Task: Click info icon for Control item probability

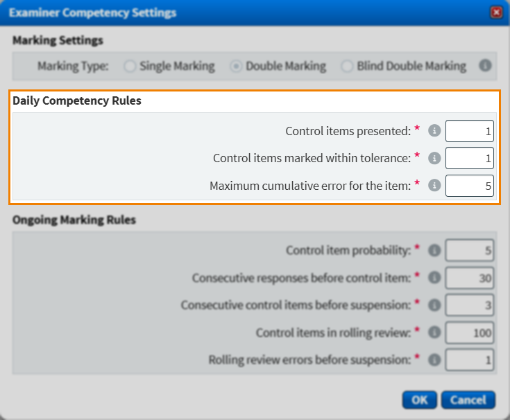Action: [435, 251]
